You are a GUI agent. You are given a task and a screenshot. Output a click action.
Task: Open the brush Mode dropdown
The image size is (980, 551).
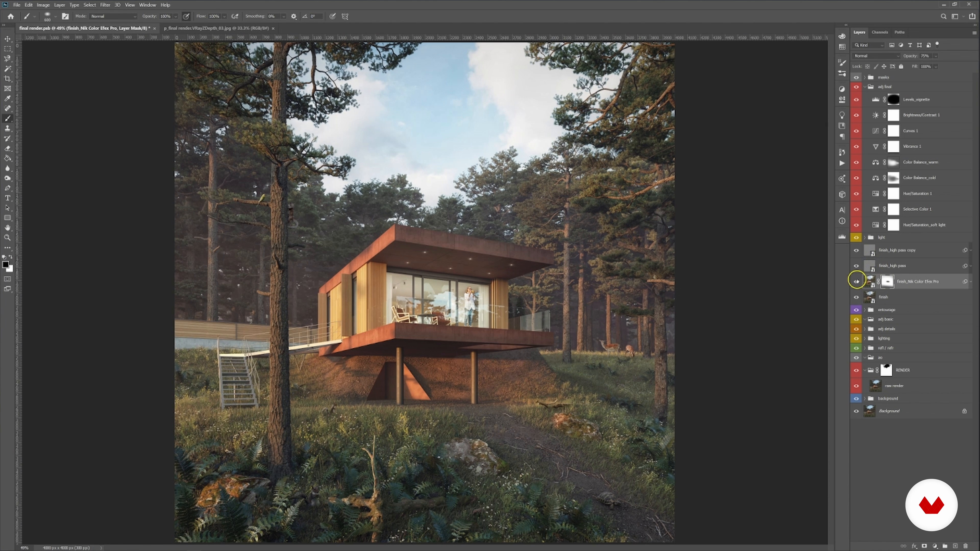click(x=113, y=16)
